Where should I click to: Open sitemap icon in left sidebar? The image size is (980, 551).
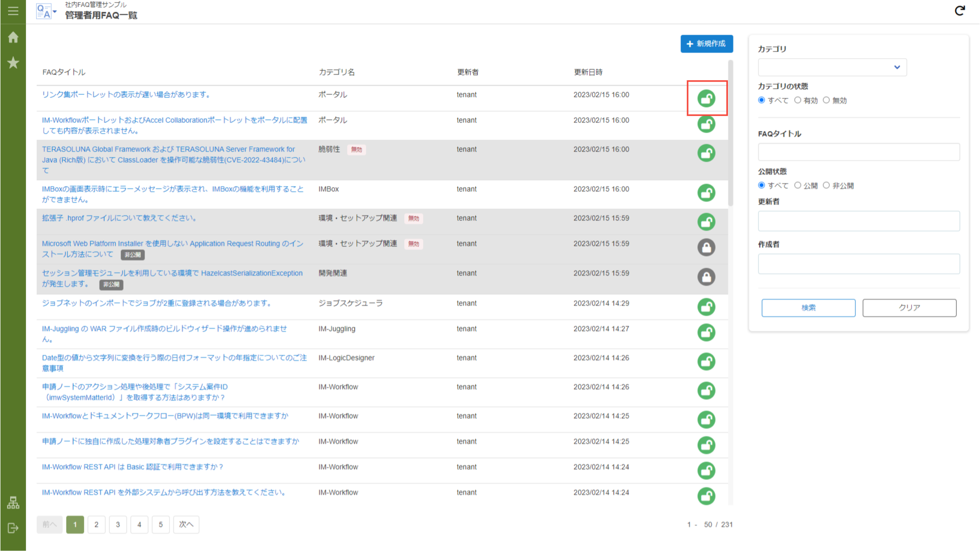click(13, 503)
